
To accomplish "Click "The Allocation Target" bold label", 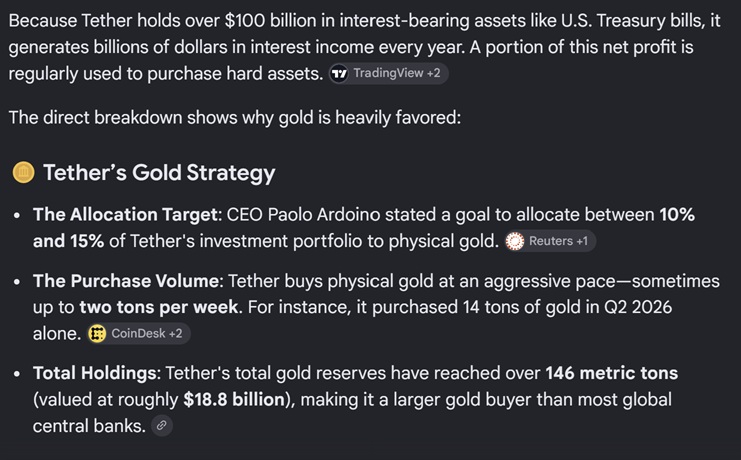I will click(x=125, y=215).
